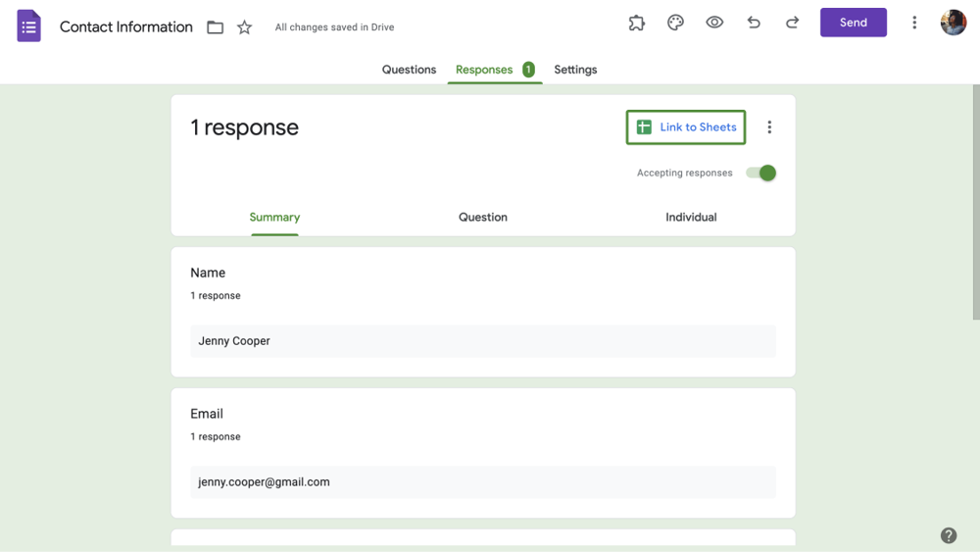Click the Name question heading

[x=208, y=273]
